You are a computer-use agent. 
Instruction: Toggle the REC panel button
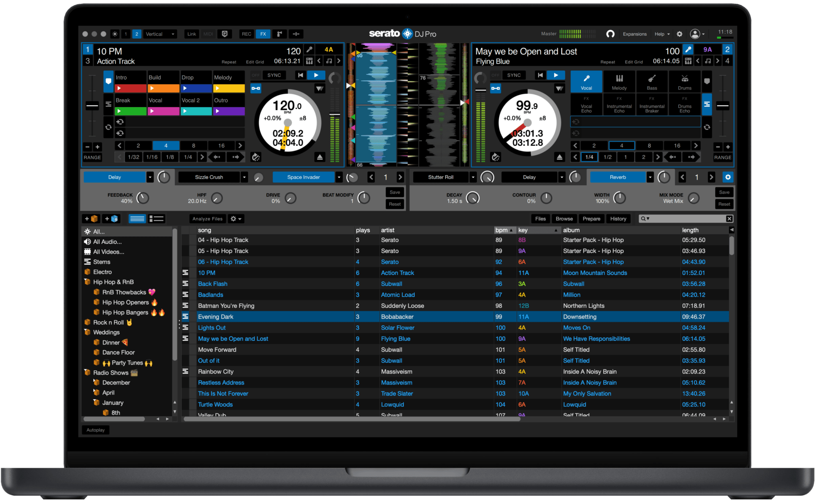point(247,34)
